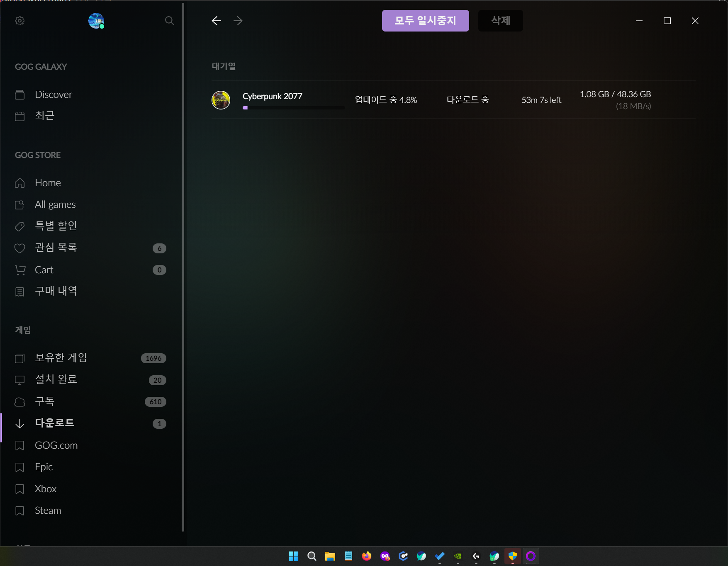The width and height of the screenshot is (728, 566).
Task: Click the Cyberpunk 2077 title
Action: tap(272, 96)
